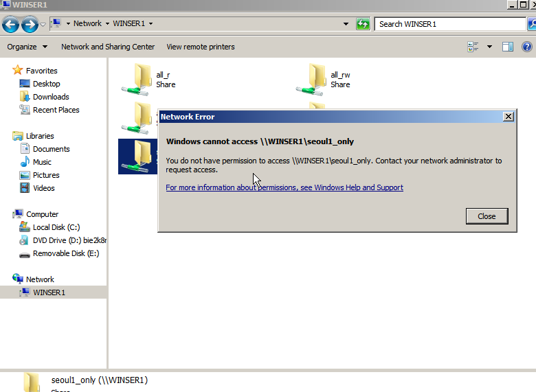The height and width of the screenshot is (392, 536).
Task: Click the Computer icon in sidebar
Action: coord(18,214)
